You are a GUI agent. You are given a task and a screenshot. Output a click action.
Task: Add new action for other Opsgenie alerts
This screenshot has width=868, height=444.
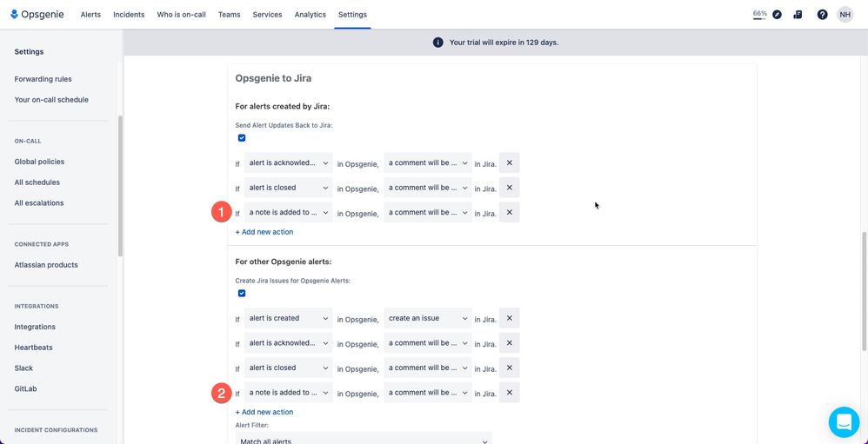[x=264, y=412]
